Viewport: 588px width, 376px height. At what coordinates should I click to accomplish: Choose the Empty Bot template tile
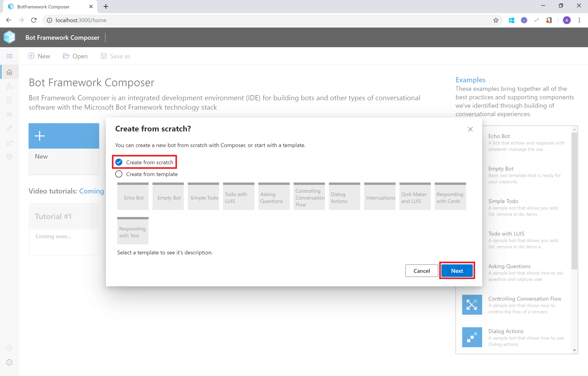pos(168,196)
